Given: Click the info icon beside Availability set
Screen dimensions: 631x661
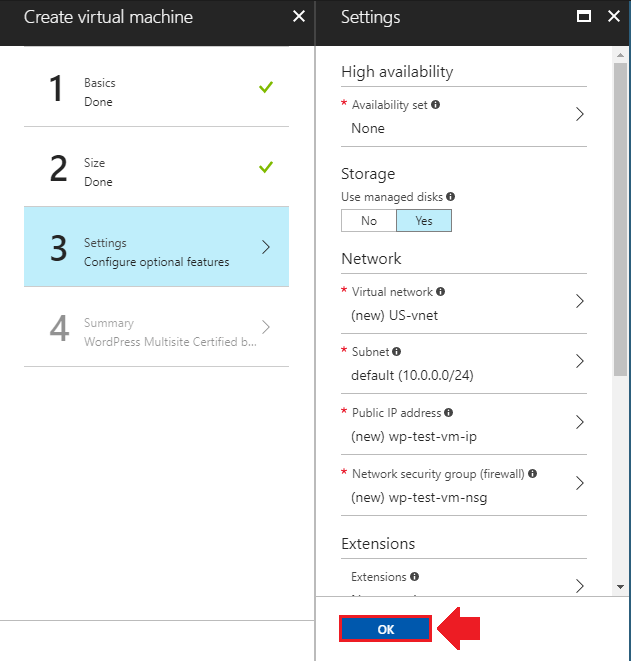Looking at the screenshot, I should [x=435, y=105].
